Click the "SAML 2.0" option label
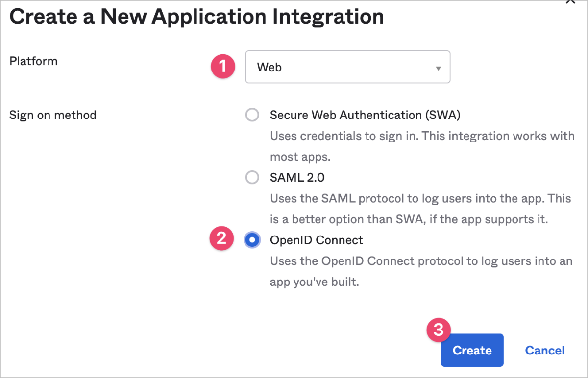This screenshot has width=588, height=378. (x=297, y=177)
